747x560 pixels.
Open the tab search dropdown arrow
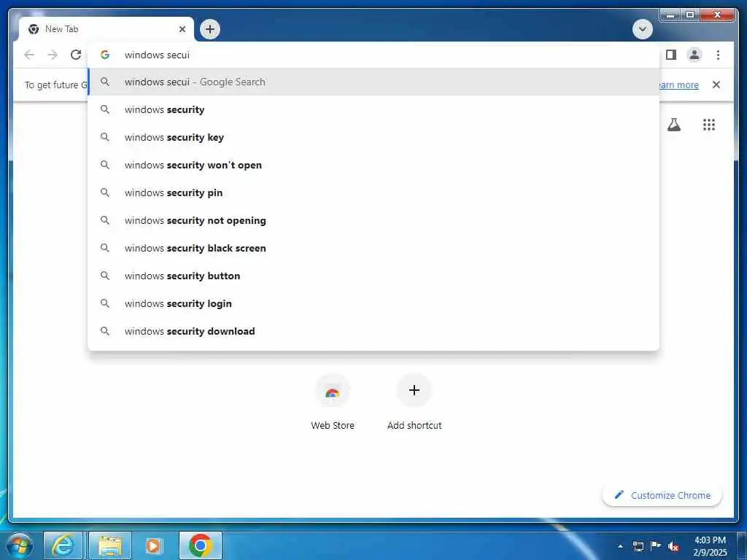pyautogui.click(x=642, y=29)
